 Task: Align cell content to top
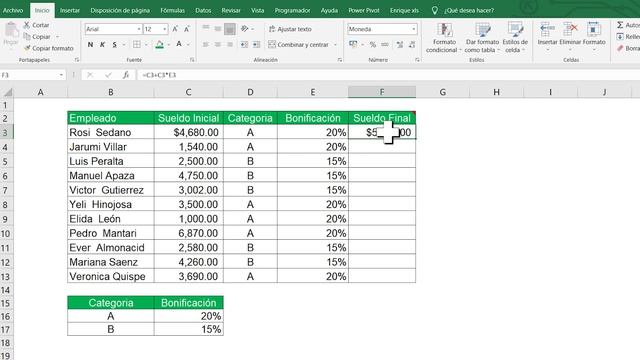tap(206, 29)
